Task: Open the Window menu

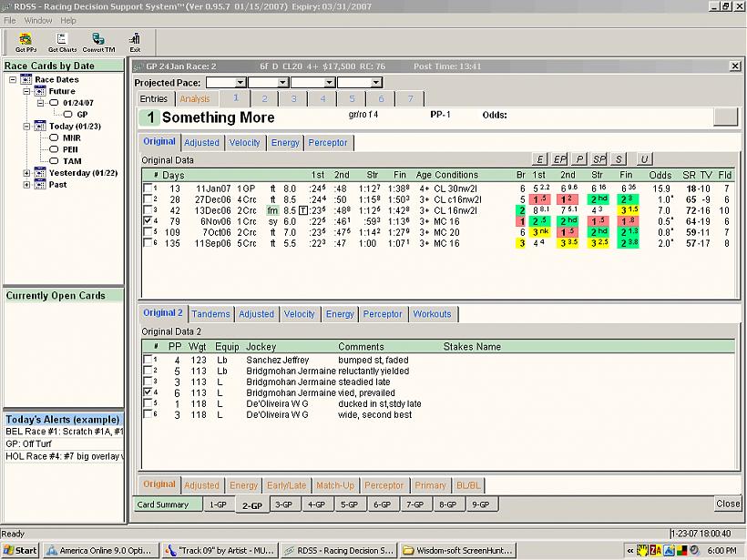Action: pos(37,20)
